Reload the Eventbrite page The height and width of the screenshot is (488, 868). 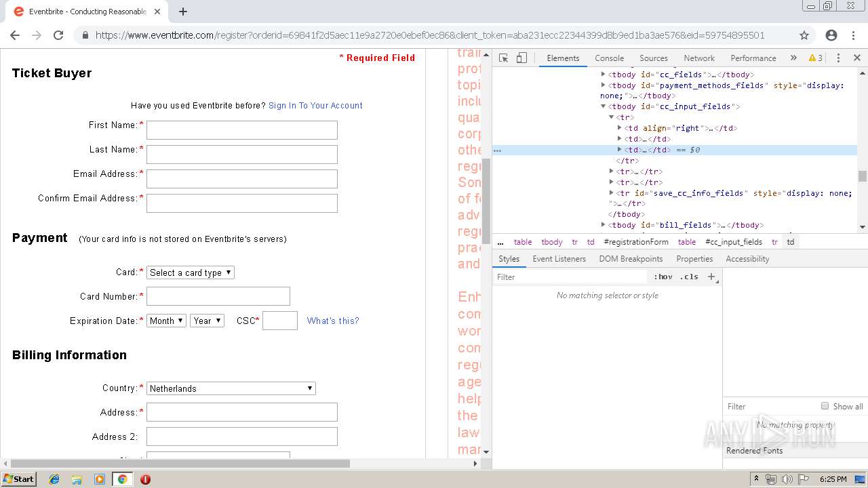click(58, 35)
